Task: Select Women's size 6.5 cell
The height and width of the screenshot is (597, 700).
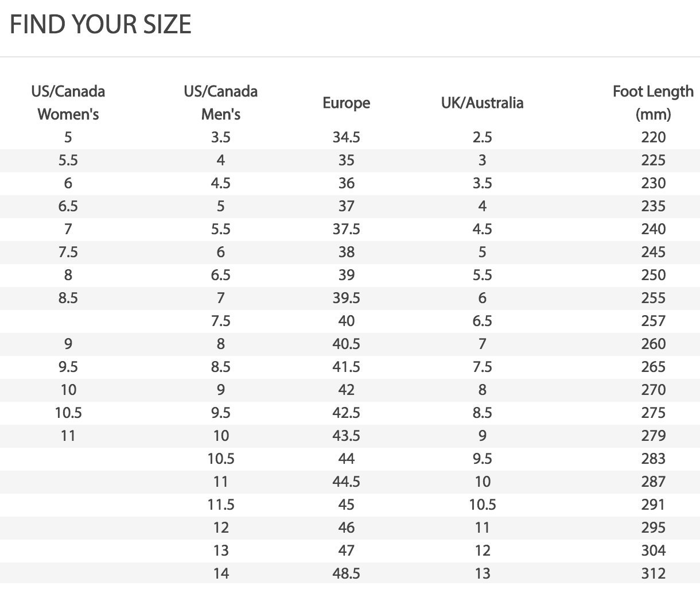Action: (68, 206)
